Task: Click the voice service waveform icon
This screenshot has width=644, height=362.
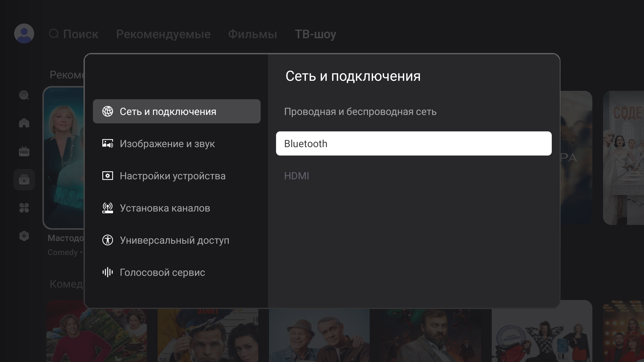Action: (x=108, y=272)
